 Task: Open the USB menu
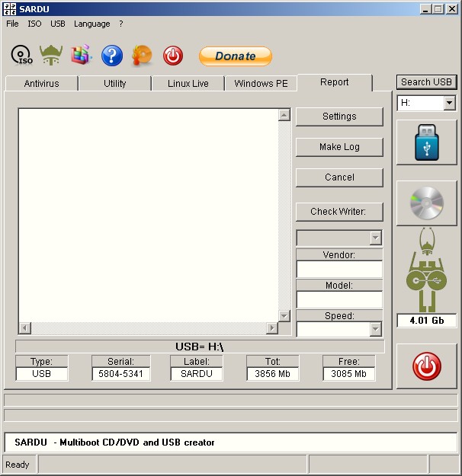58,24
